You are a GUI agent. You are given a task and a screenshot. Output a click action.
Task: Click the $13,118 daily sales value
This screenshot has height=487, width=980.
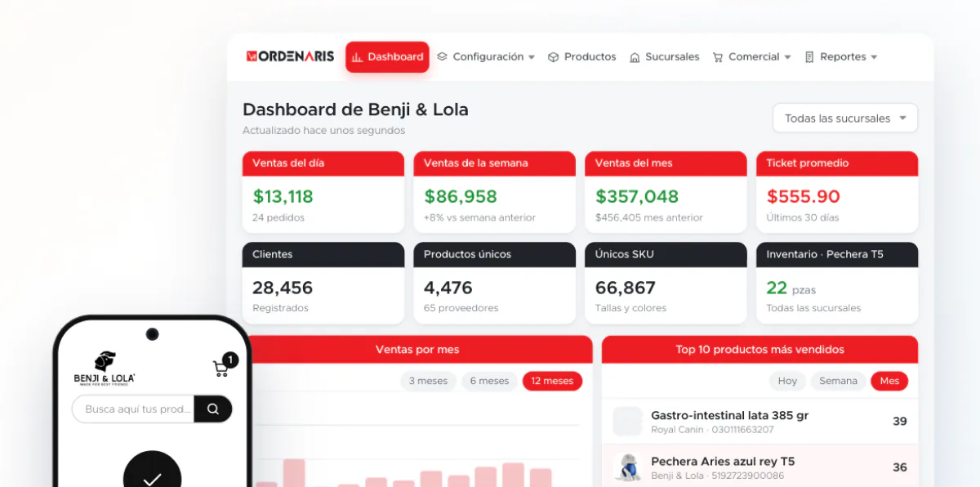283,196
